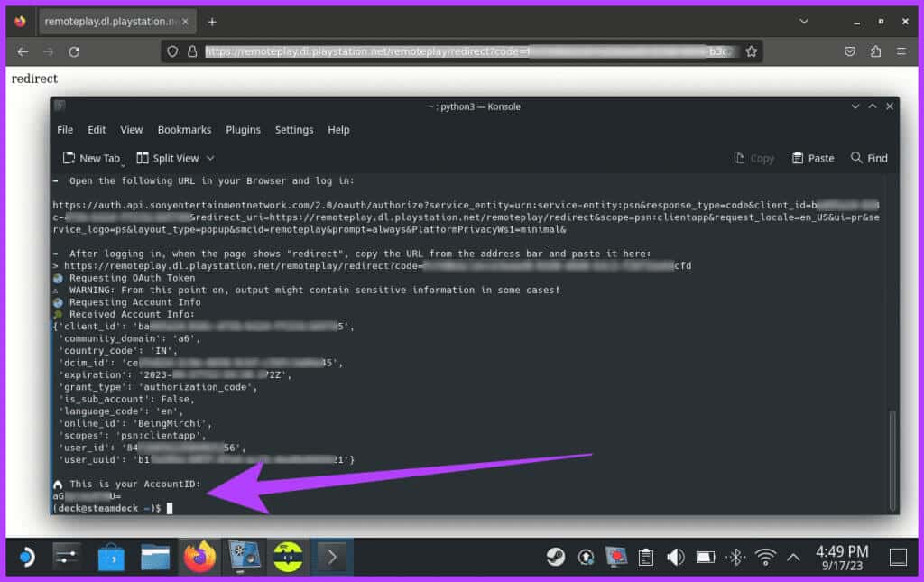The height and width of the screenshot is (582, 924).
Task: Click 'This is your AccountID:' line
Action: (x=135, y=484)
